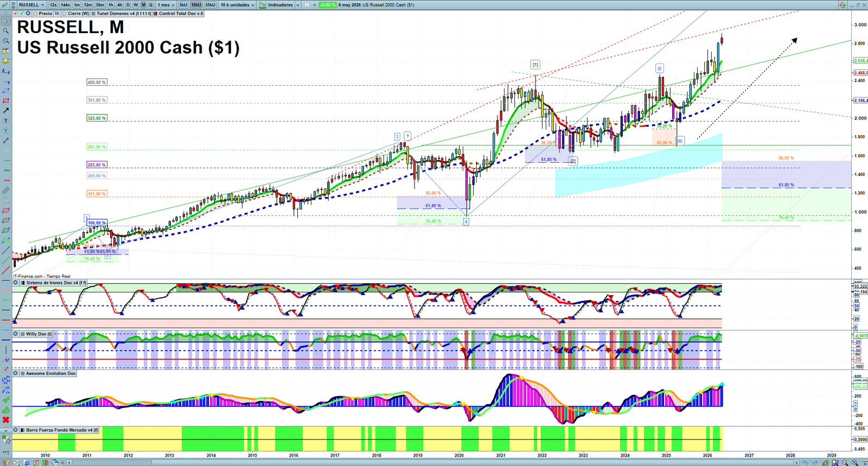868x466 pixels.
Task: Select the red diagonal line tool
Action: (5, 270)
